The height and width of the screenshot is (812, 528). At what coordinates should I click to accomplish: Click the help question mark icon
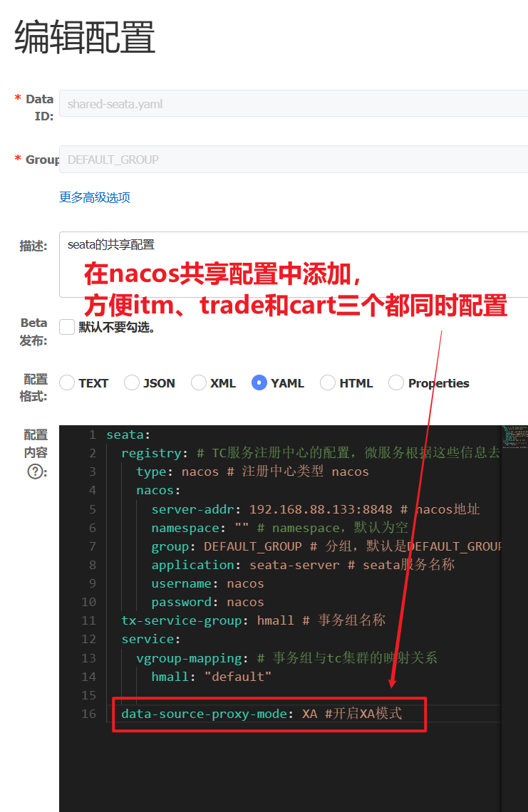pyautogui.click(x=35, y=471)
